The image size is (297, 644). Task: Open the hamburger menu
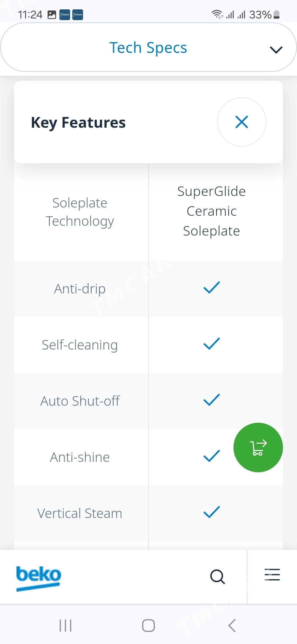272,575
